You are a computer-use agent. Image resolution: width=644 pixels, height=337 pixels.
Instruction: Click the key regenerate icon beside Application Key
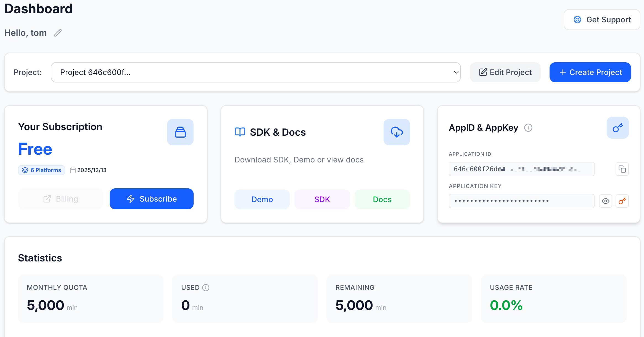click(x=622, y=201)
